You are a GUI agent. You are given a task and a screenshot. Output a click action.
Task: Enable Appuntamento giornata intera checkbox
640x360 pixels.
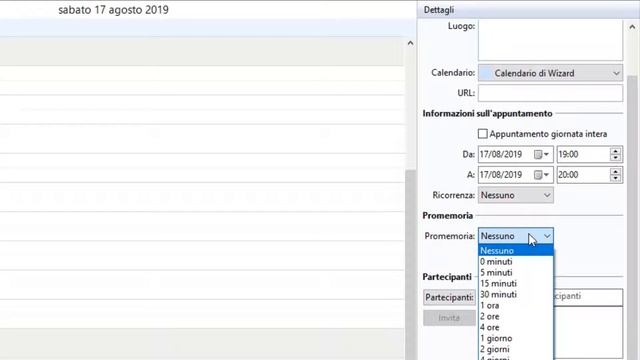click(482, 134)
